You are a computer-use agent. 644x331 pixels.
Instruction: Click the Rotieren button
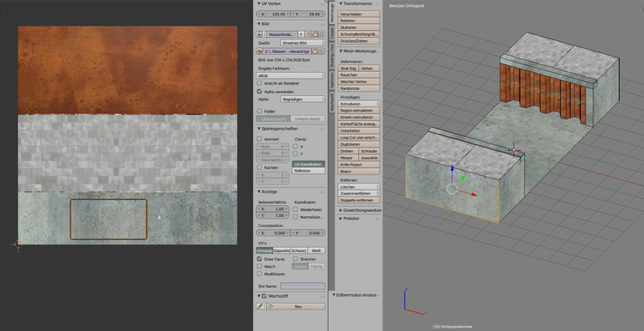point(359,21)
